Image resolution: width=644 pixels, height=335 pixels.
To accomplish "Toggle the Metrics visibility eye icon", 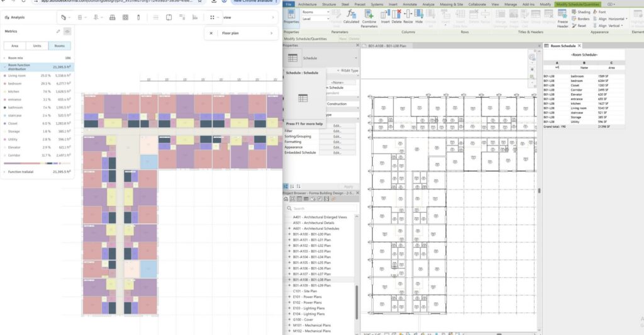I will 67,31.
